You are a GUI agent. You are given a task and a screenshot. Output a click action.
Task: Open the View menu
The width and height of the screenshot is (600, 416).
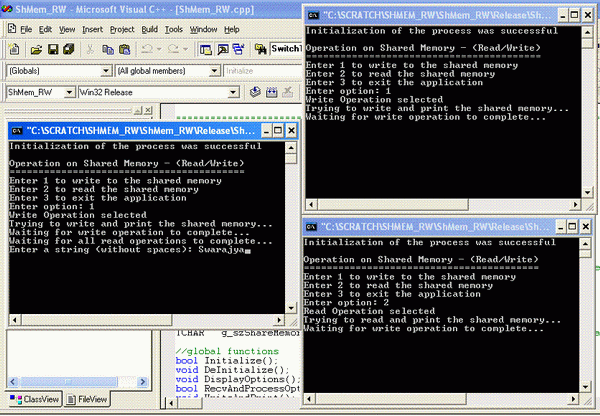(67, 29)
